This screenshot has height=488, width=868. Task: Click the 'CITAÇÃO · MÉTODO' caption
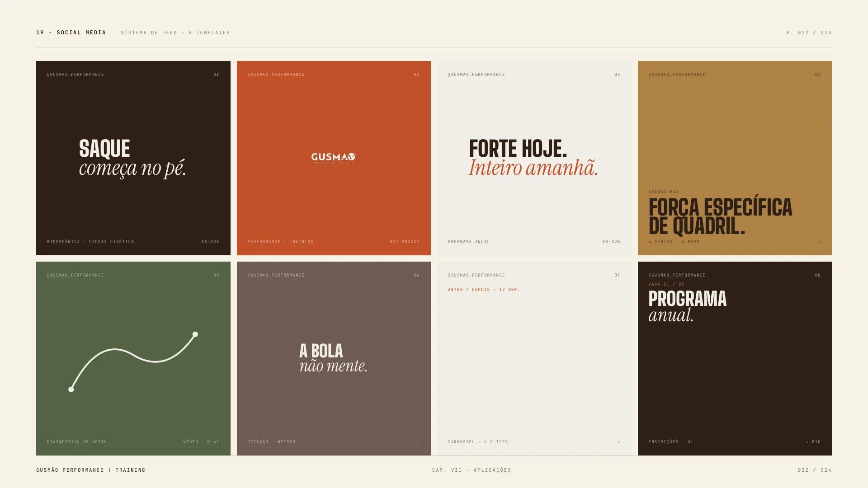271,442
